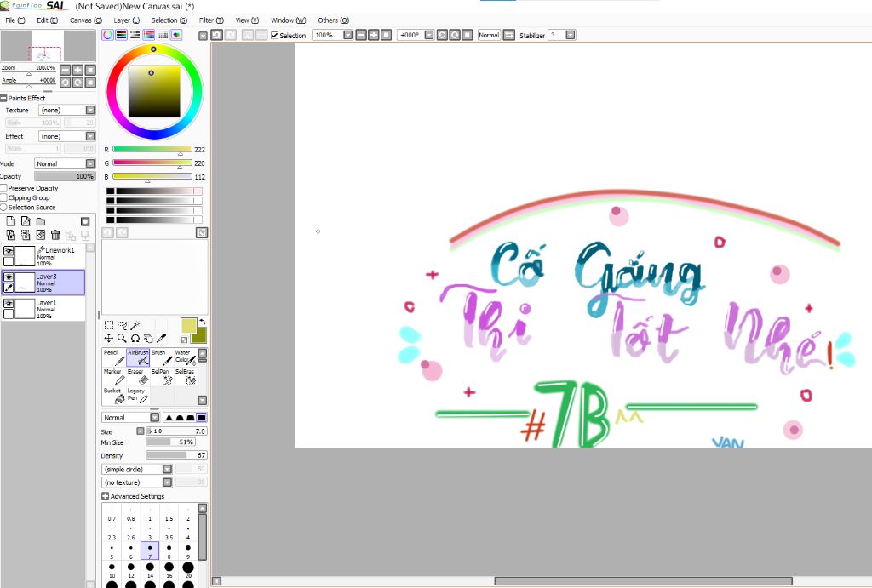The height and width of the screenshot is (588, 872).
Task: Open the toolbar zoom percentage dropdown
Action: (348, 35)
